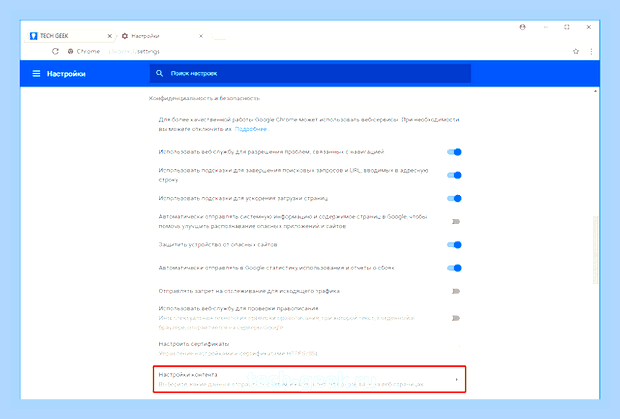Click the TECH GEEK tab favicon
This screenshot has height=419, width=620.
pos(34,36)
